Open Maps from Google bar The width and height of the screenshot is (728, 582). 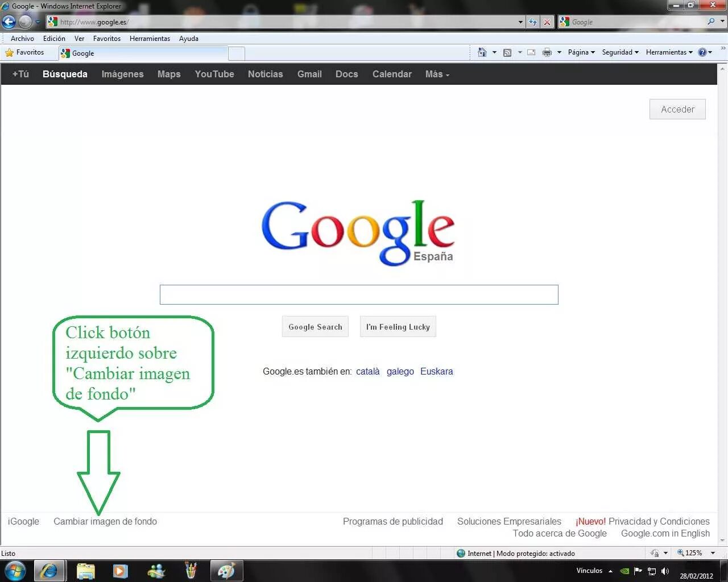point(169,74)
